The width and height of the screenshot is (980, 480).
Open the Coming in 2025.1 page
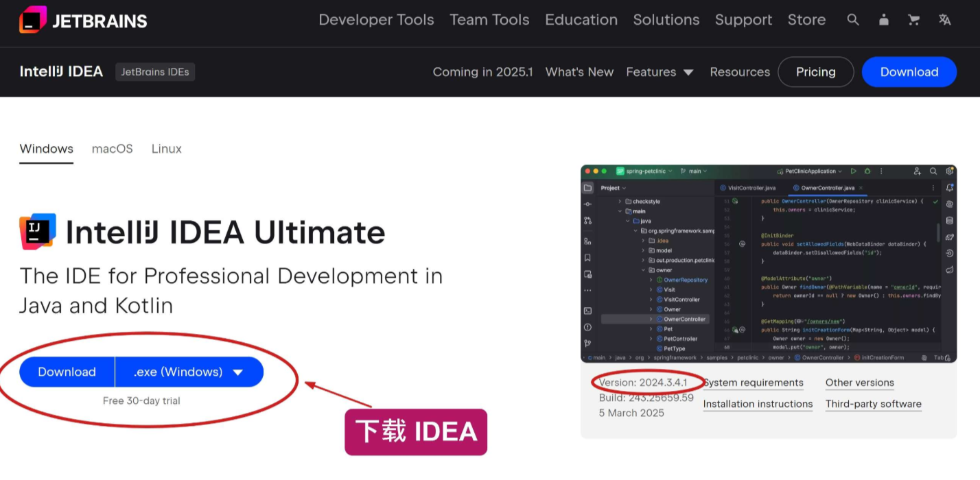(x=482, y=72)
